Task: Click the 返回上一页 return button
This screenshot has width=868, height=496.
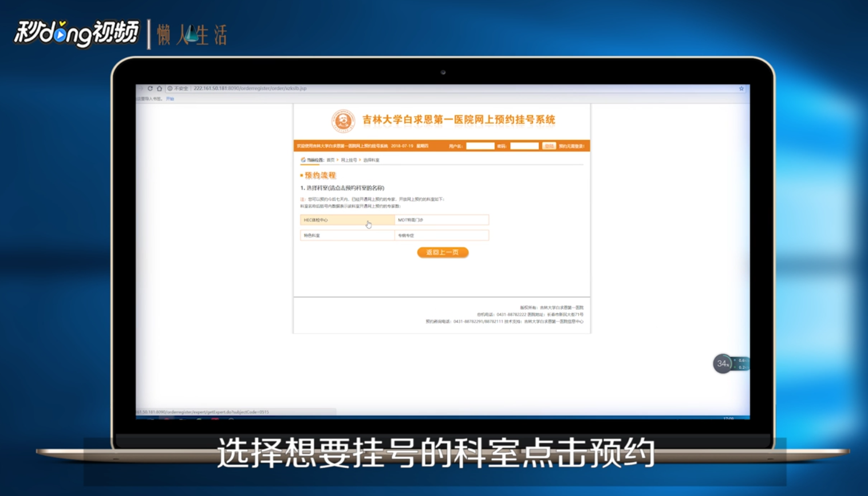Action: (x=443, y=253)
